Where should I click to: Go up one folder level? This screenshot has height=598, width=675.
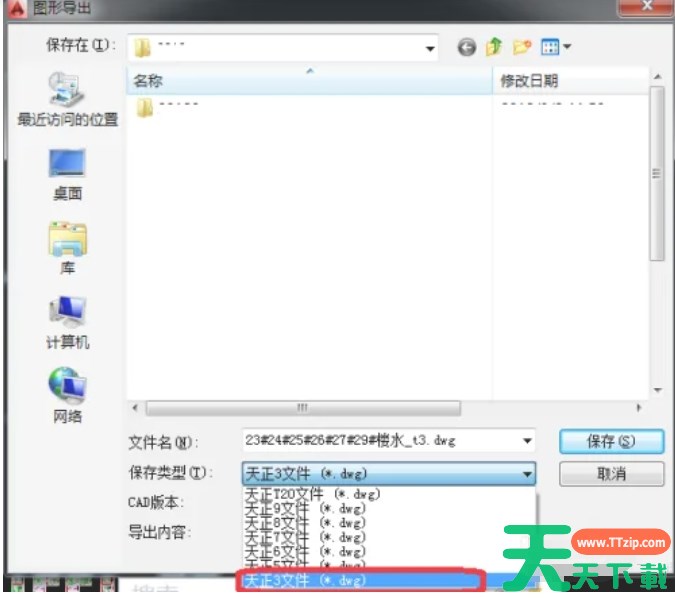[494, 46]
